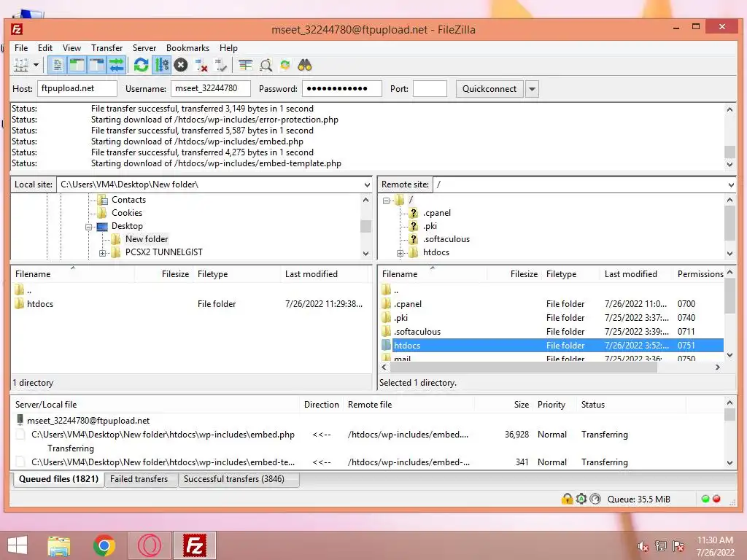Select Contacts in local tree
Screen dimensions: 747x560
(x=128, y=200)
